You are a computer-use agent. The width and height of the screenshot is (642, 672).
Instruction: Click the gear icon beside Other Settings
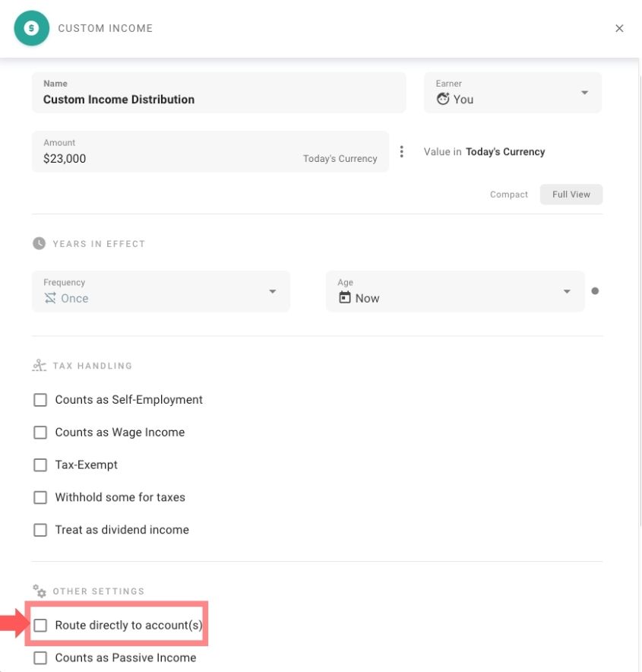coord(39,591)
